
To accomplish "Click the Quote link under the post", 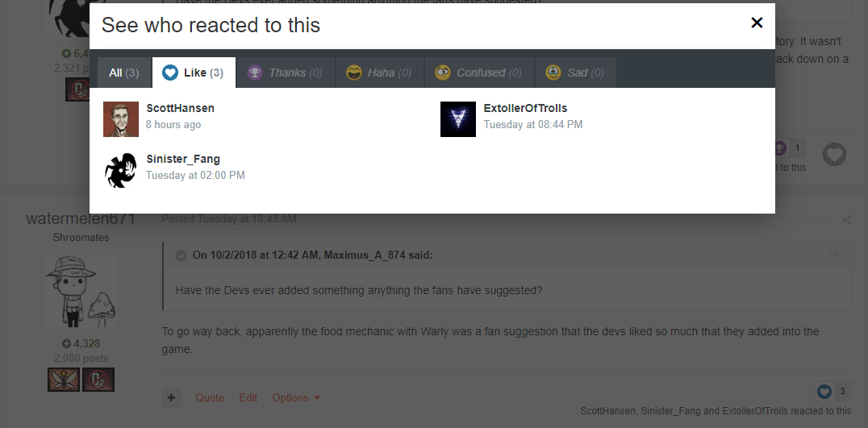I will 210,397.
